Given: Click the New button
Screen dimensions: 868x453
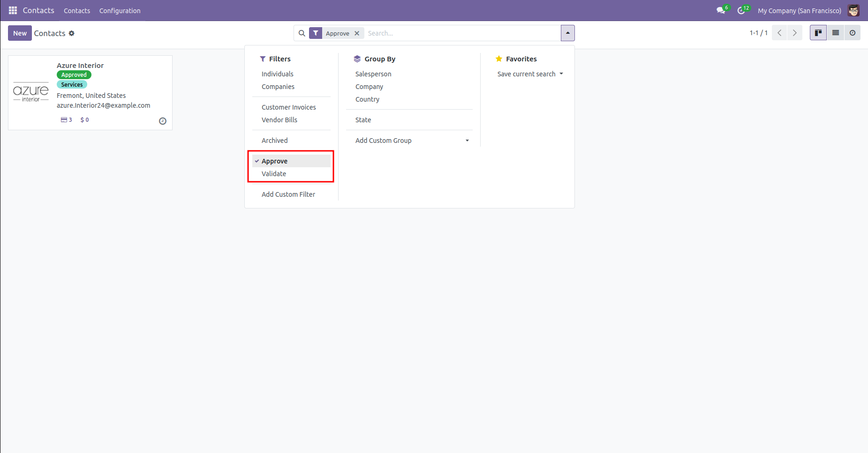Looking at the screenshot, I should point(20,33).
